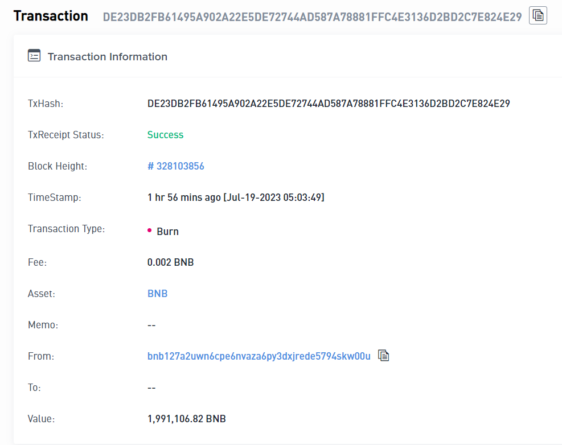This screenshot has width=562, height=445.
Task: Copy the transaction hash in the header
Action: click(538, 16)
